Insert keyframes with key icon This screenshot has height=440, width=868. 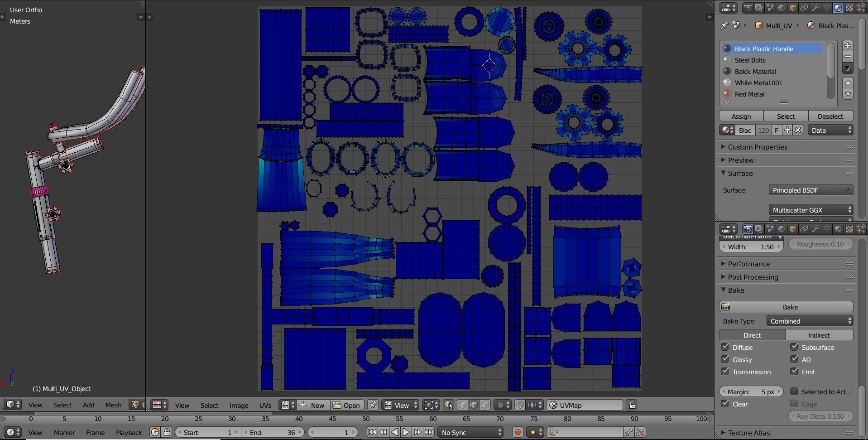(629, 432)
